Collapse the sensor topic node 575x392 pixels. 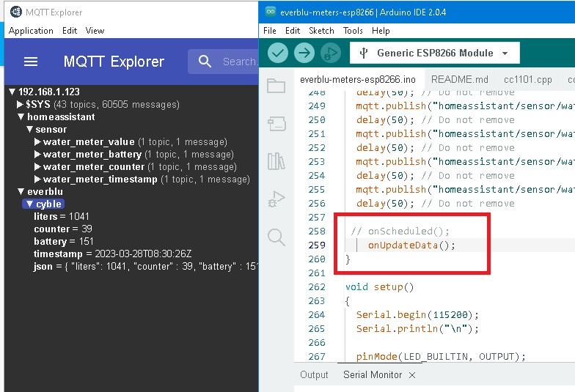tap(29, 129)
